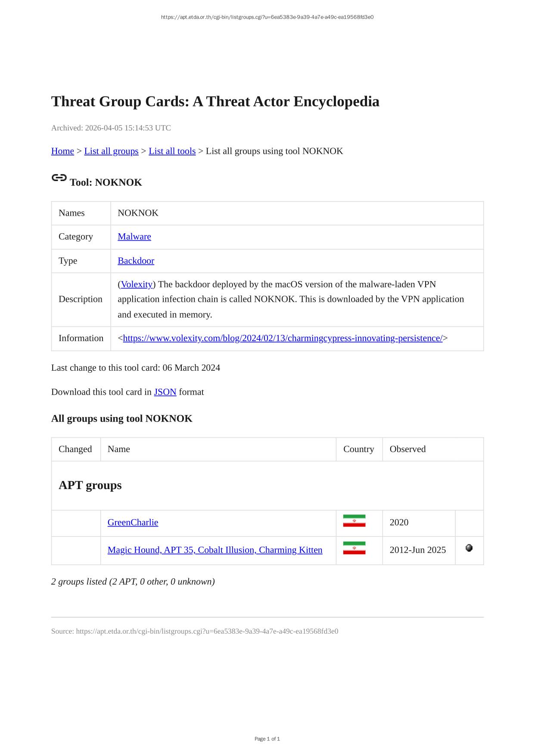Open the Malware category link
535x756 pixels.
(134, 236)
